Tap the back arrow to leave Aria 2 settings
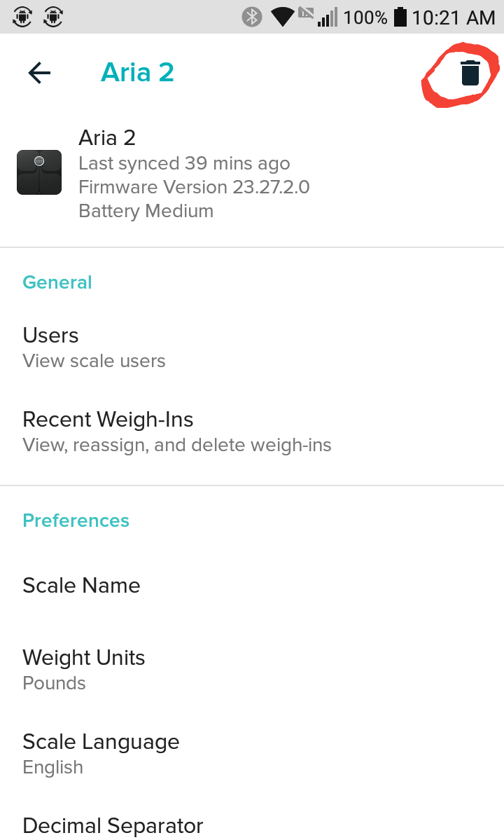Image resolution: width=504 pixels, height=840 pixels. pos(39,72)
